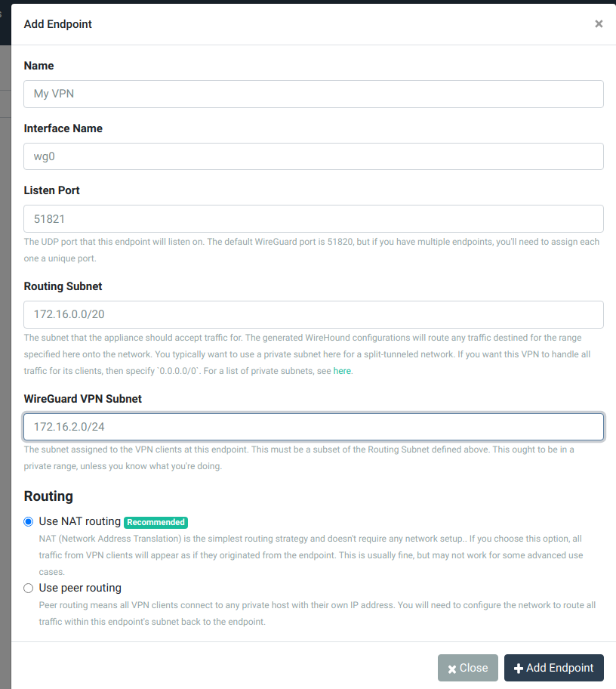The image size is (616, 689).
Task: Open the "here" link about private subnets
Action: click(342, 370)
